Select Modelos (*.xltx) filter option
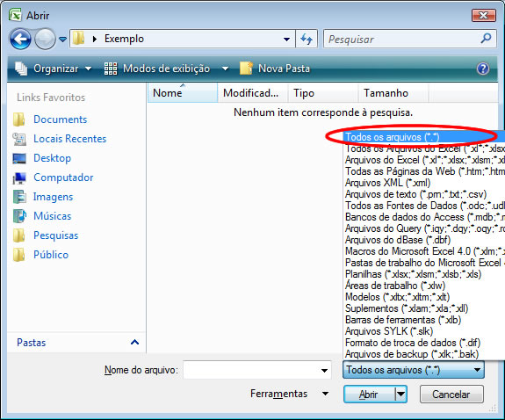Viewport: 505px width, 420px height. [x=424, y=297]
